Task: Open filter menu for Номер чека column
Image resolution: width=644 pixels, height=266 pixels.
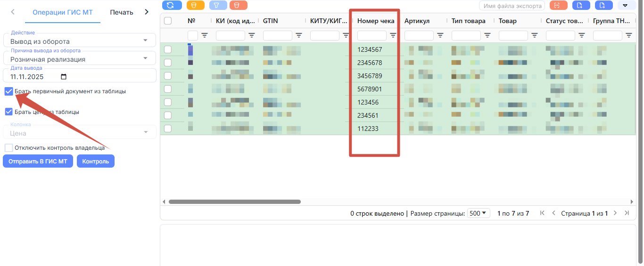Action: tap(393, 35)
